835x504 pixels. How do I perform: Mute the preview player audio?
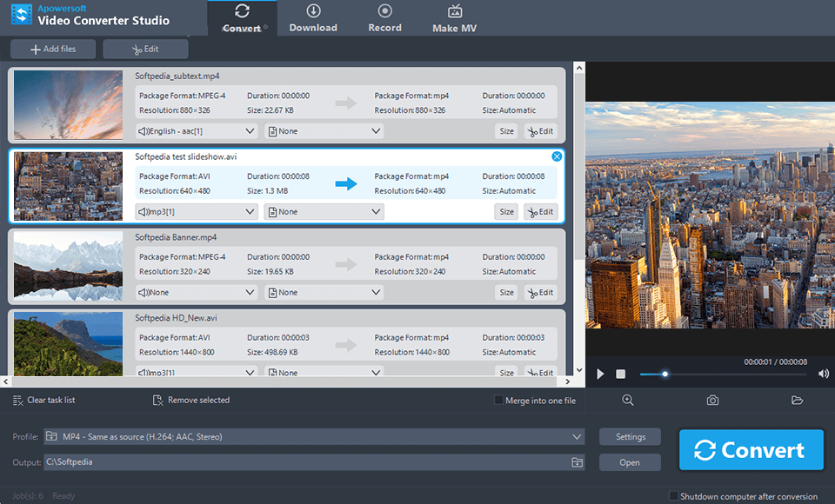point(823,374)
